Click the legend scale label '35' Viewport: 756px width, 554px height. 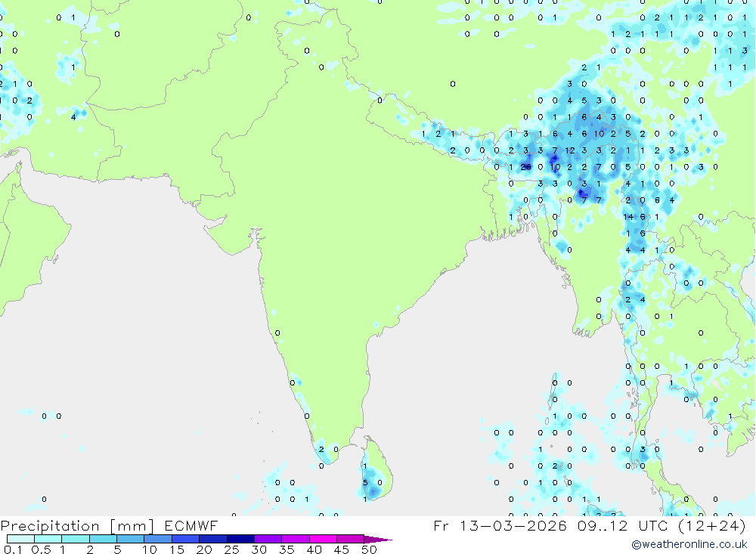(287, 549)
